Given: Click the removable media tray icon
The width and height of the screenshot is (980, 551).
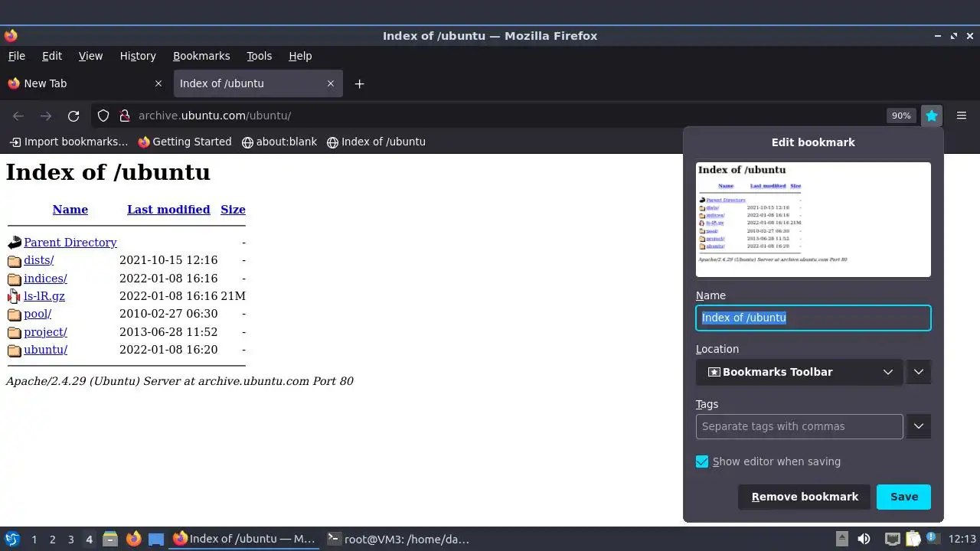Looking at the screenshot, I should 842,539.
